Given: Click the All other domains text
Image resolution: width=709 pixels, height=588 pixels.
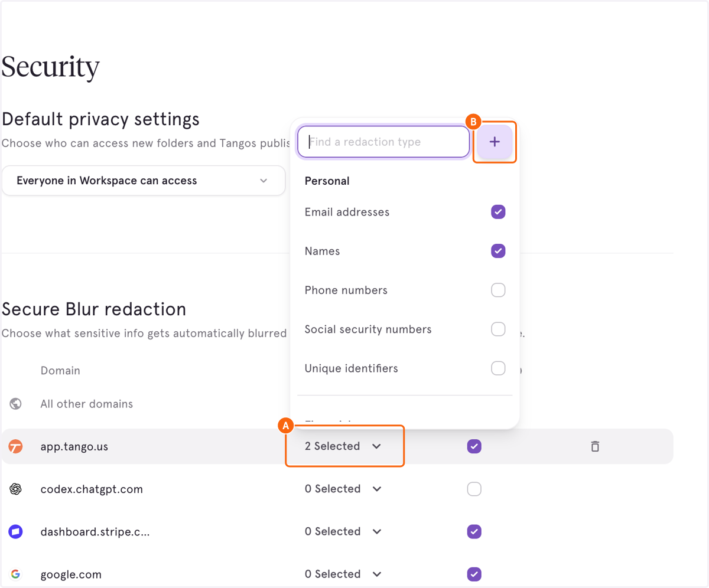Looking at the screenshot, I should point(86,404).
